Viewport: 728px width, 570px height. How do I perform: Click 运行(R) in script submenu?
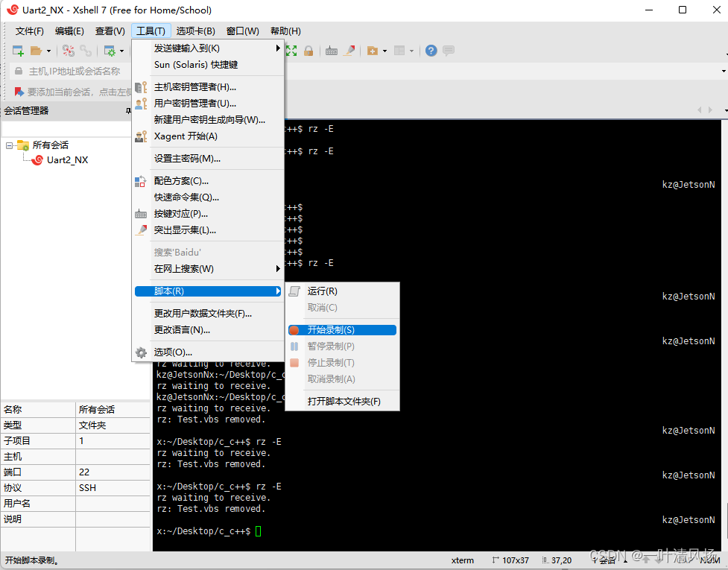tap(342, 291)
